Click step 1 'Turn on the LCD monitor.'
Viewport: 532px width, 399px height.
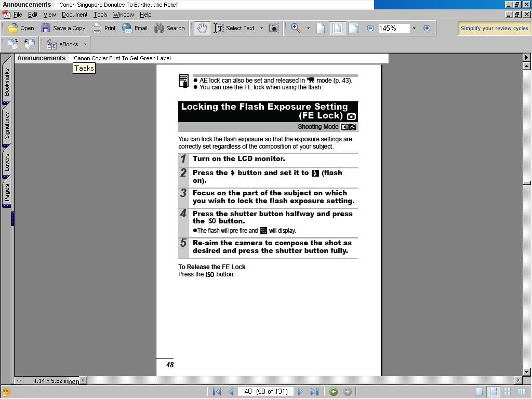click(239, 159)
